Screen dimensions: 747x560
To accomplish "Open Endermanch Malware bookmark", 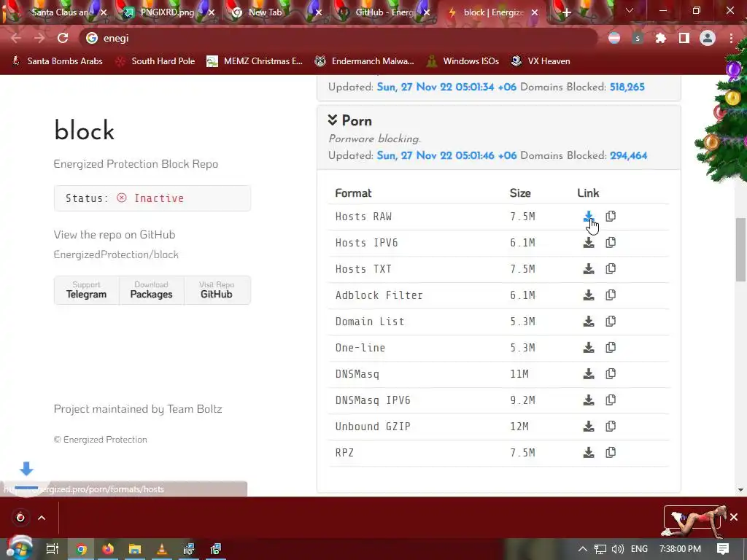I will [365, 61].
